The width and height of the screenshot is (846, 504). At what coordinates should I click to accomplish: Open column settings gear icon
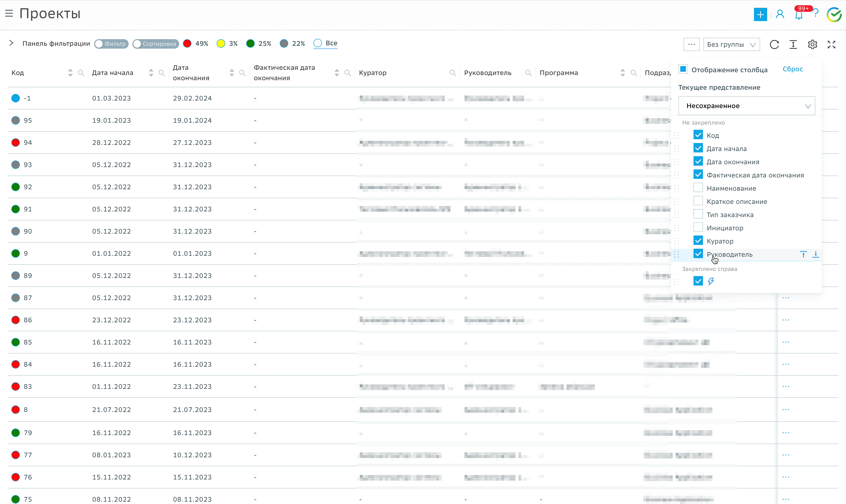[812, 45]
